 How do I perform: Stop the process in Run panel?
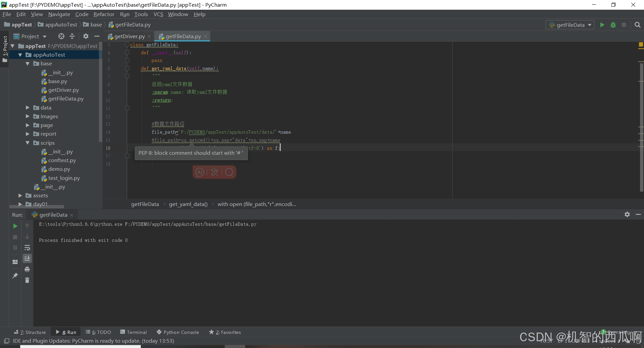[15, 237]
